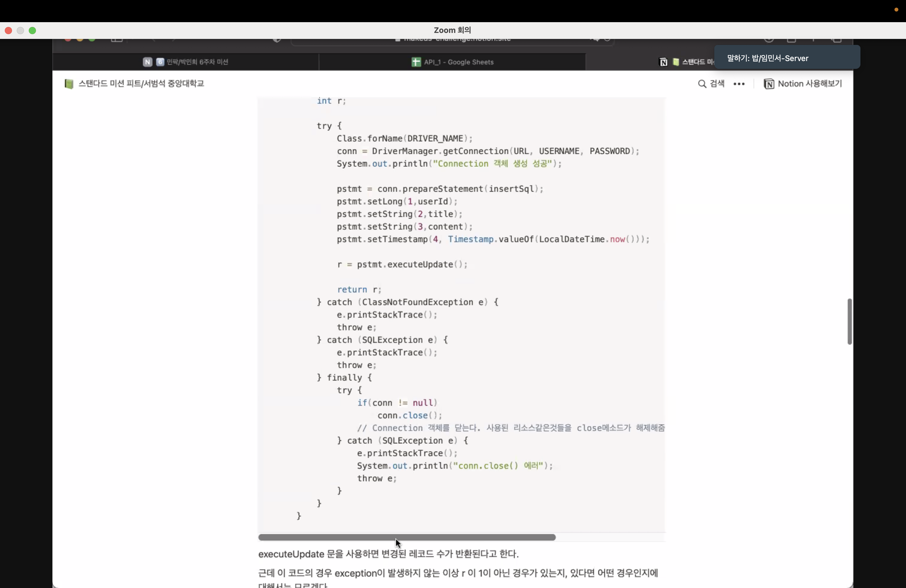Click the paragraph starting 'executeUpdate 문을 사용하면'
This screenshot has width=906, height=588.
pyautogui.click(x=388, y=554)
